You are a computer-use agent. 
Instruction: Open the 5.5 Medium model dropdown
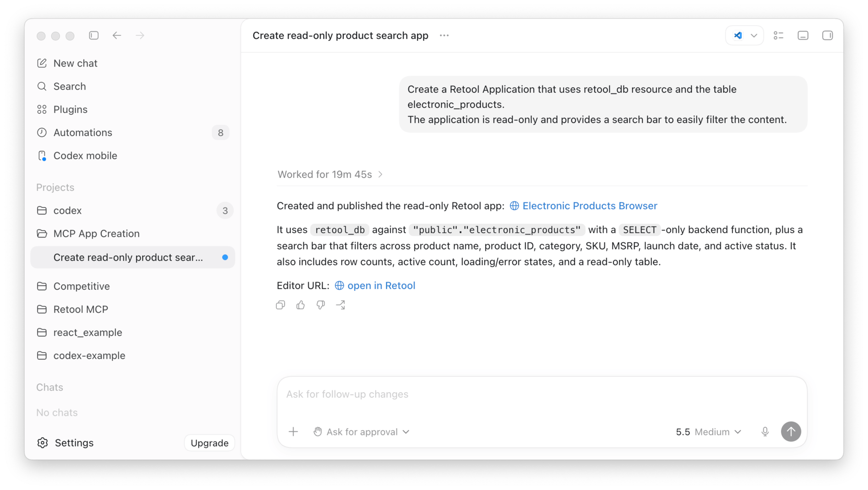coord(708,432)
